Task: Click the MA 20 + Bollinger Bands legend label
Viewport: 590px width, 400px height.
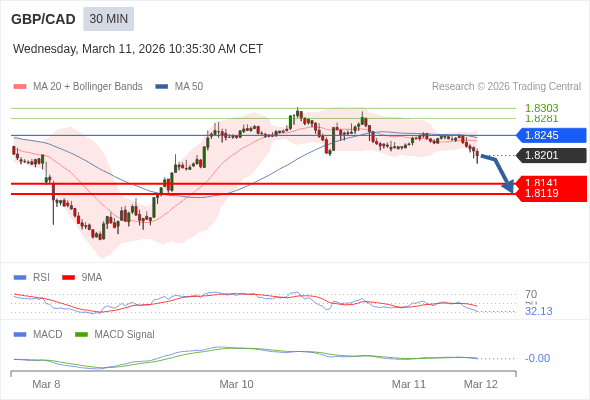Action: point(88,87)
